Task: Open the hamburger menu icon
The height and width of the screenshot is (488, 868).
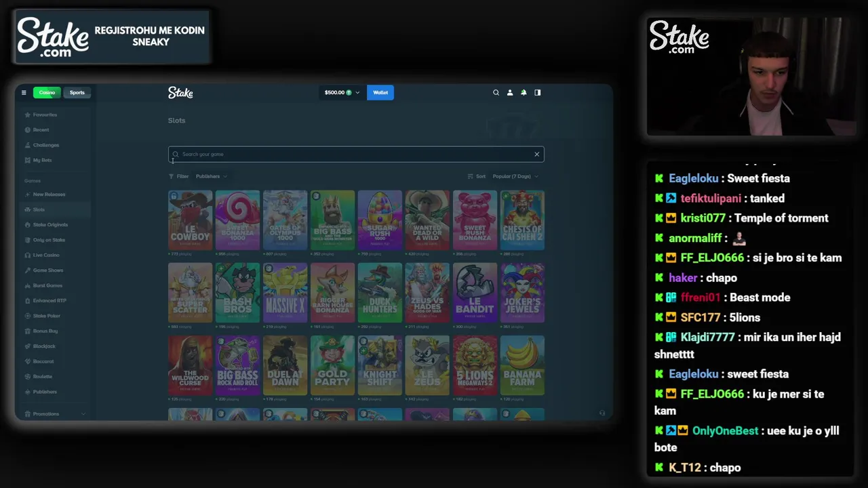Action: coord(24,93)
